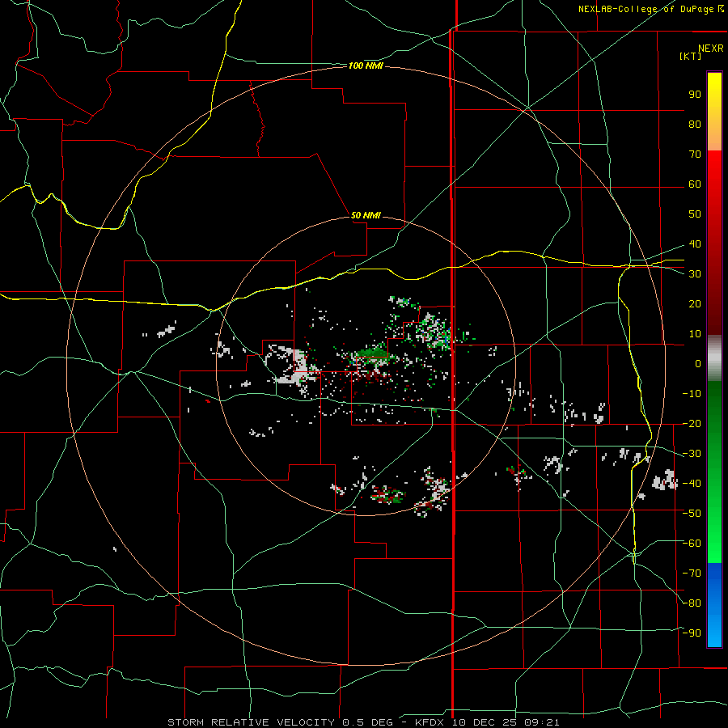Click the 09:21 timestamp
Image resolution: width=728 pixels, height=728 pixels.
click(x=541, y=722)
